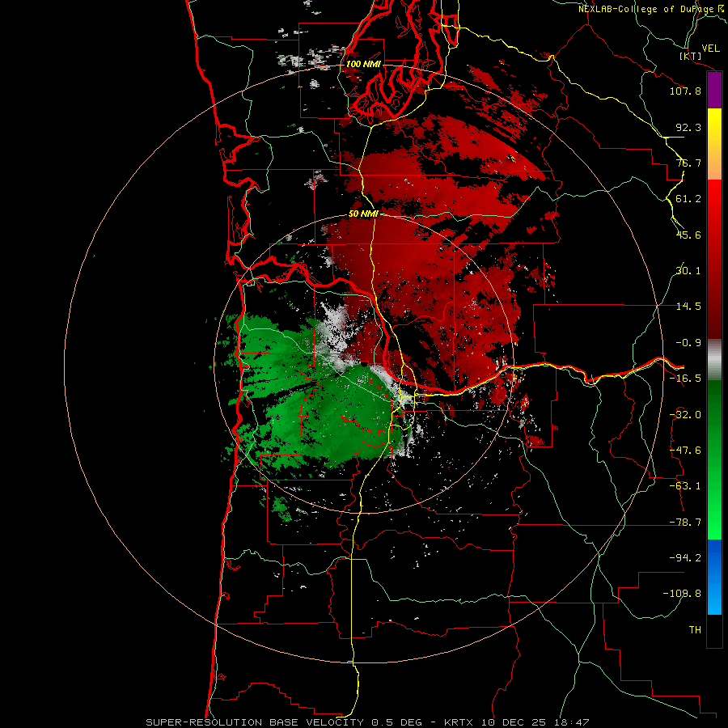Image resolution: width=728 pixels, height=728 pixels.
Task: Select the -16.5 scale value
Action: (x=685, y=379)
